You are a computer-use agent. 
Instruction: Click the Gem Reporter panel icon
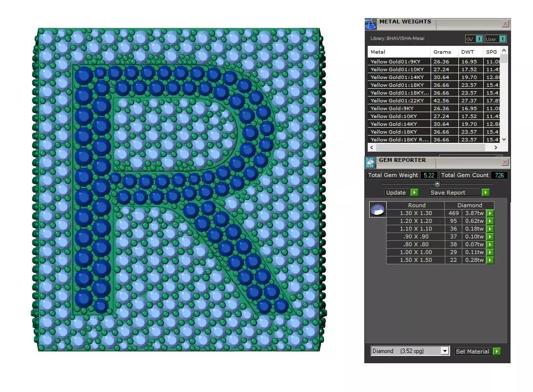(370, 162)
